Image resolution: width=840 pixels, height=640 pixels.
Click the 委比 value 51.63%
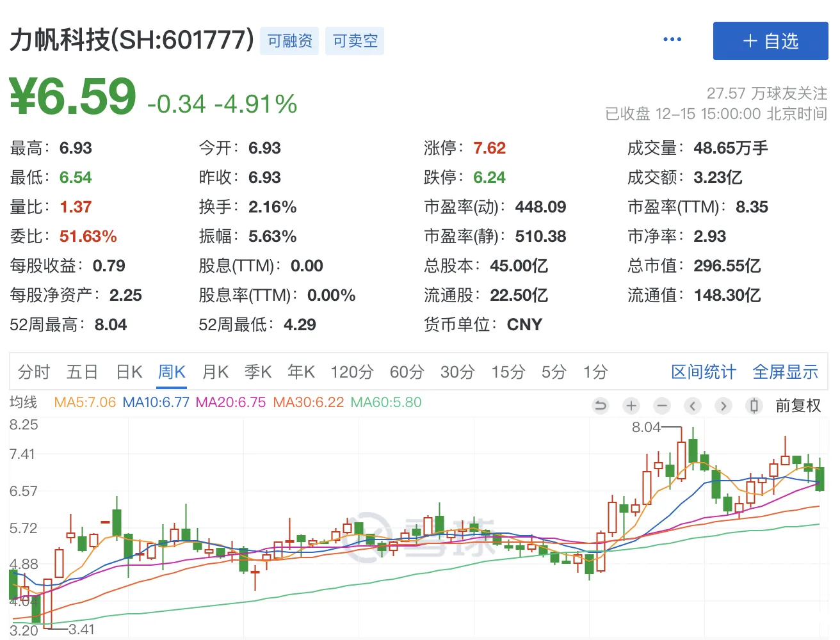tap(88, 236)
